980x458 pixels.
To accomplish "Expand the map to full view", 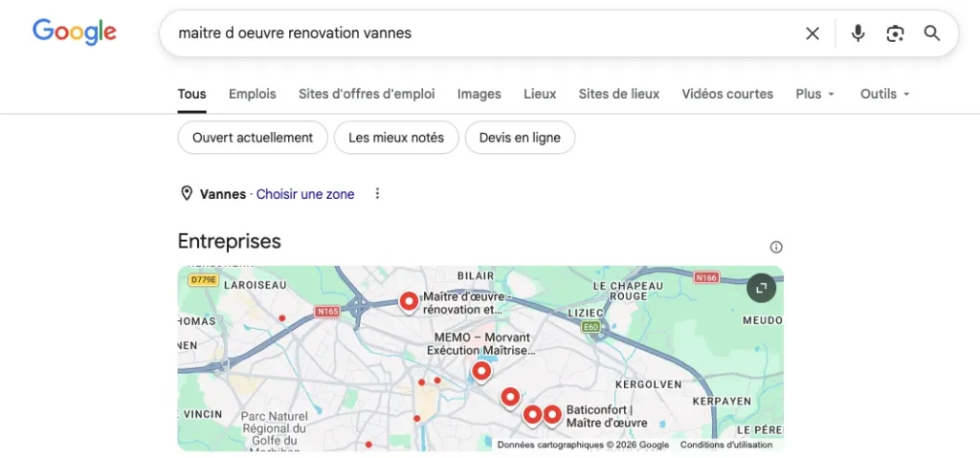I will pyautogui.click(x=761, y=288).
